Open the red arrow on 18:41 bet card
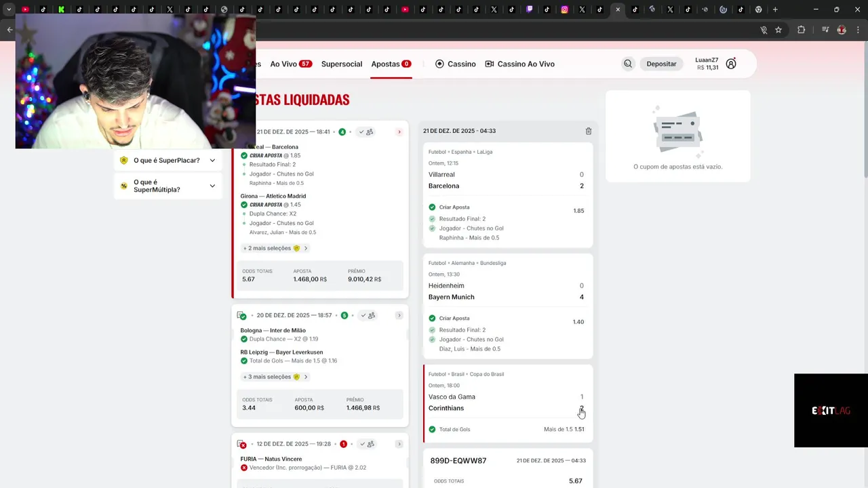Image resolution: width=868 pixels, height=488 pixels. tap(399, 131)
